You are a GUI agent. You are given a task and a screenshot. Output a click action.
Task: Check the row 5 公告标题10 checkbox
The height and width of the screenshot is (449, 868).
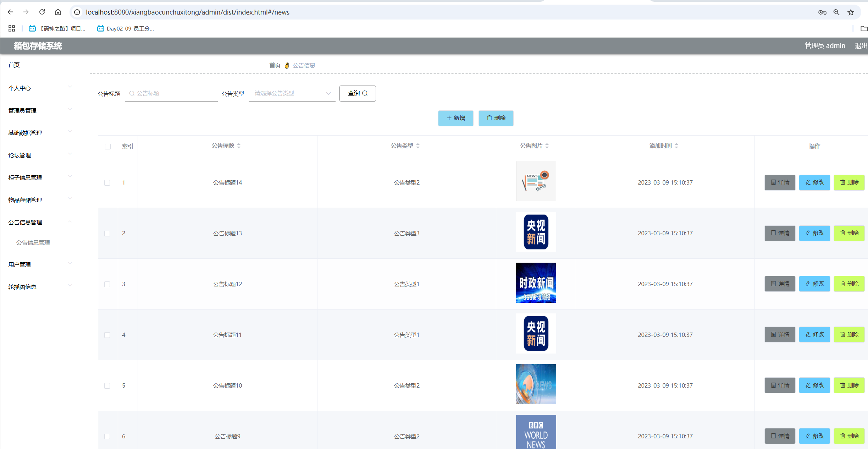click(x=107, y=386)
